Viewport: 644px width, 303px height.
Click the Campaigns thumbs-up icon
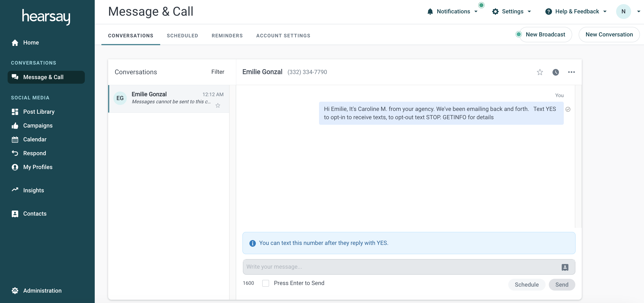[15, 126]
